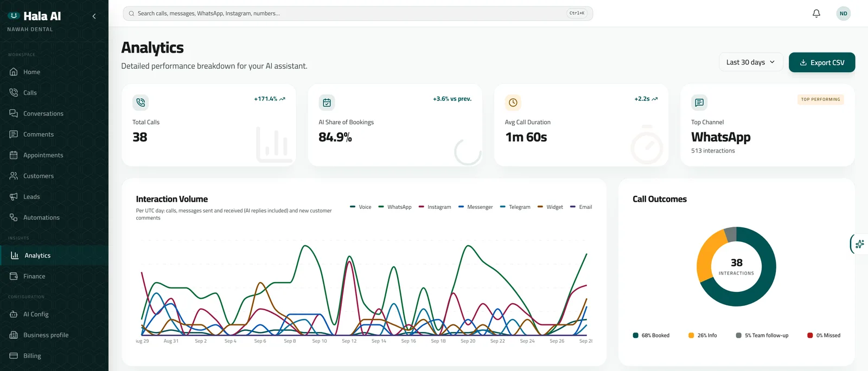Image resolution: width=868 pixels, height=371 pixels.
Task: Open the Last 30 days dropdown
Action: pyautogui.click(x=751, y=62)
